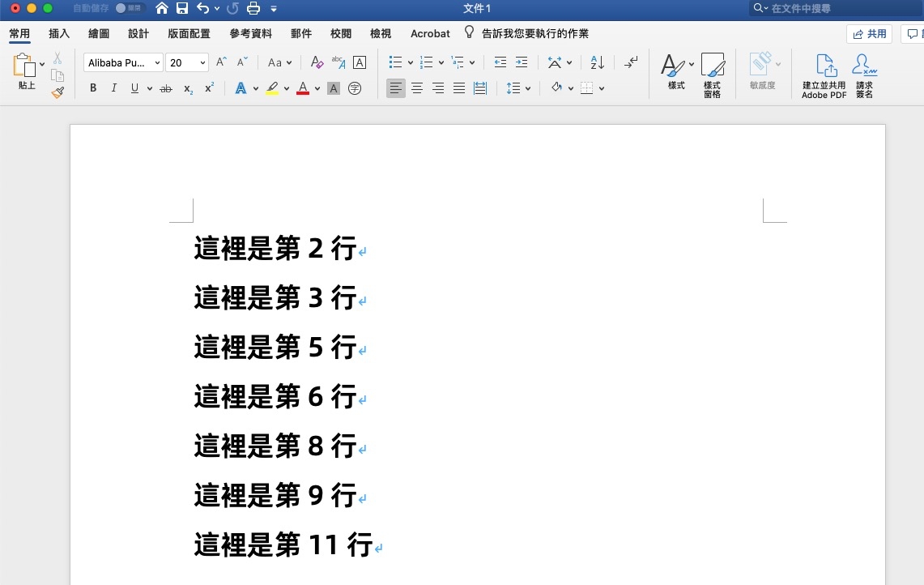Open the font size dropdown
The height and width of the screenshot is (585, 924).
(202, 62)
